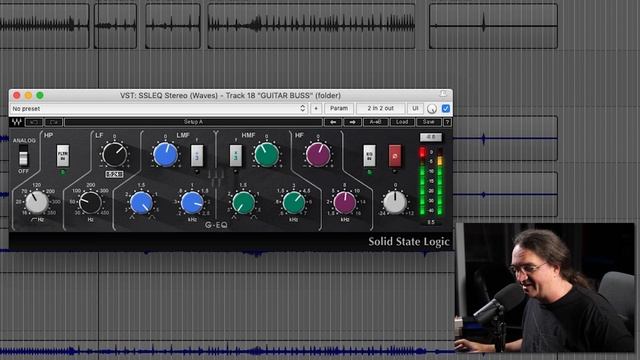Click the A to B copy button
This screenshot has width=640, height=360.
point(376,122)
